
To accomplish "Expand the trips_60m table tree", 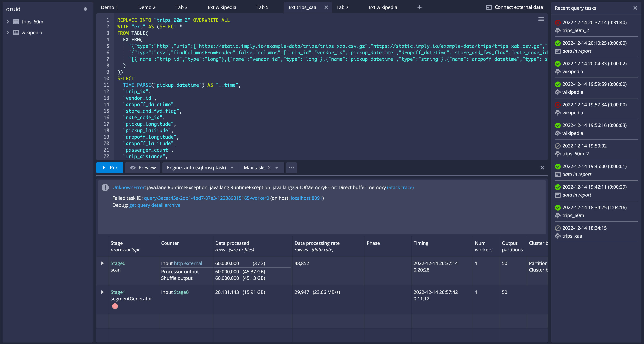I will [x=8, y=22].
